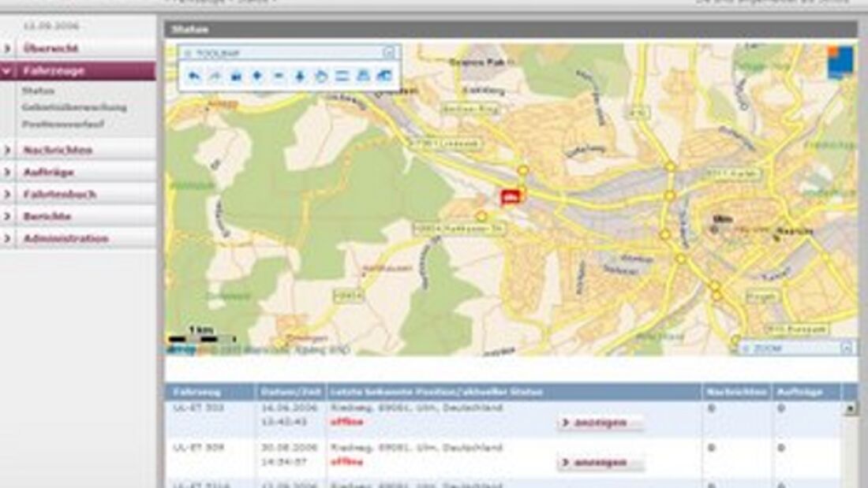
Task: Click the greyed forward arrow in the map toolbar
Action: 215,76
